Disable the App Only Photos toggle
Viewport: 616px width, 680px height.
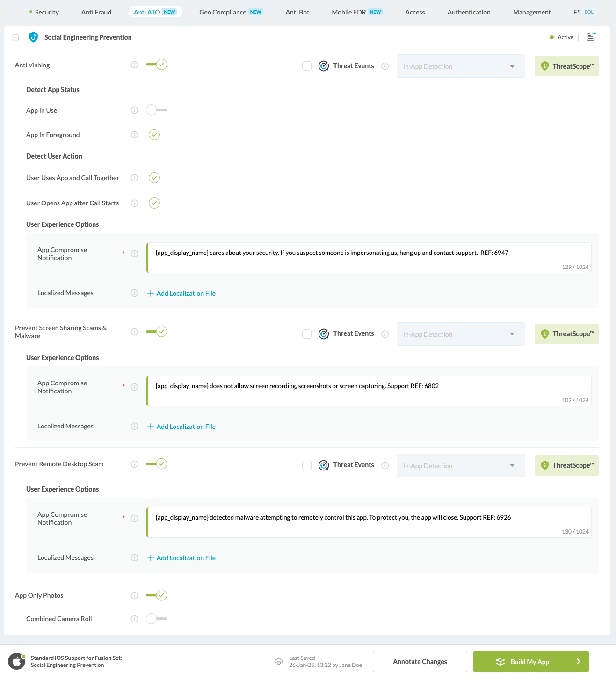click(156, 595)
